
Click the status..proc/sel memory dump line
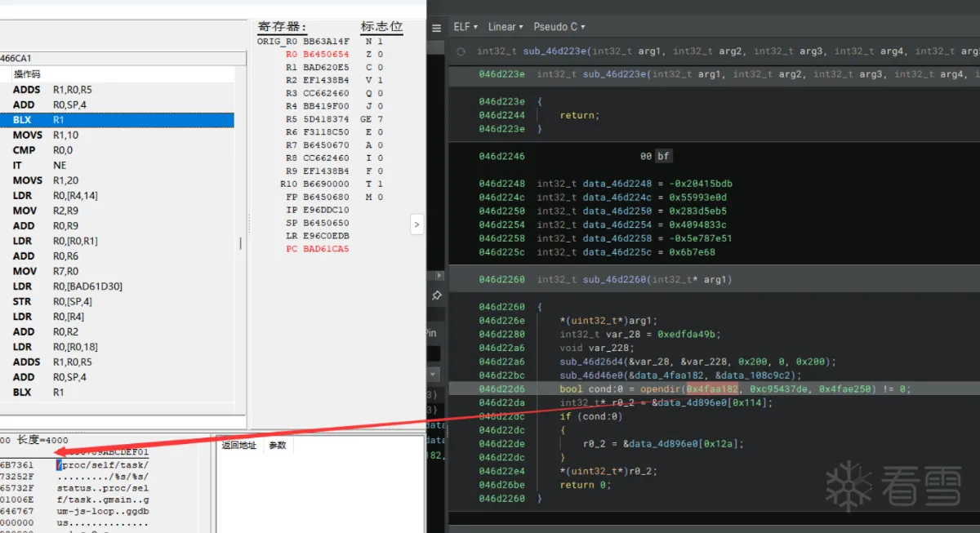(103, 488)
